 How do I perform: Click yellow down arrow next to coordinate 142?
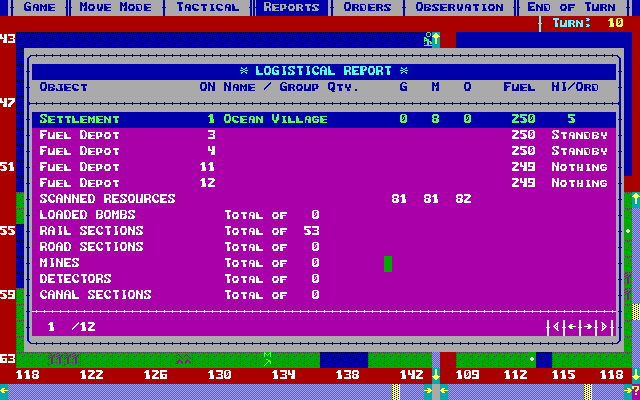(x=436, y=375)
